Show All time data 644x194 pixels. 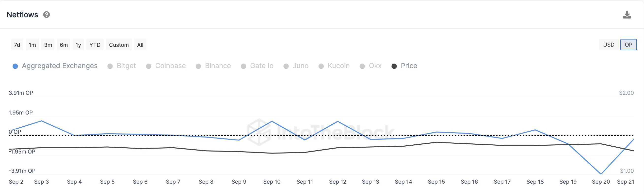coord(140,45)
